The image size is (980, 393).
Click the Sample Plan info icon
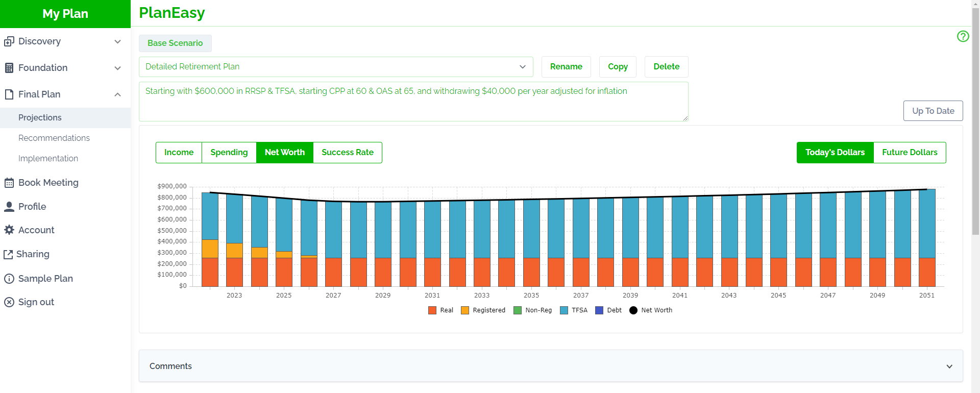point(9,279)
